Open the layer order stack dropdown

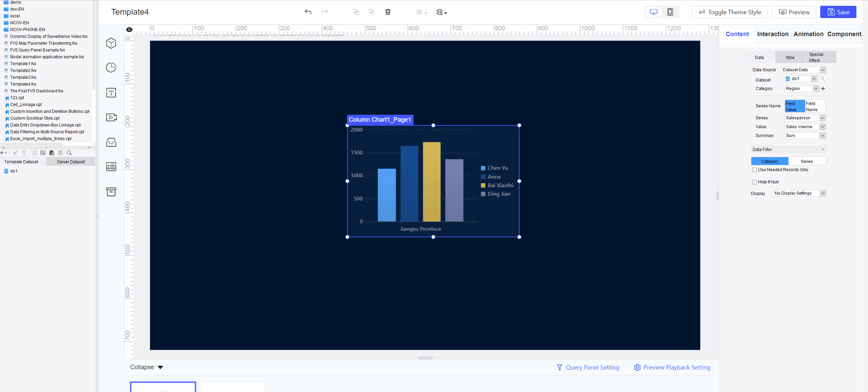tap(442, 12)
